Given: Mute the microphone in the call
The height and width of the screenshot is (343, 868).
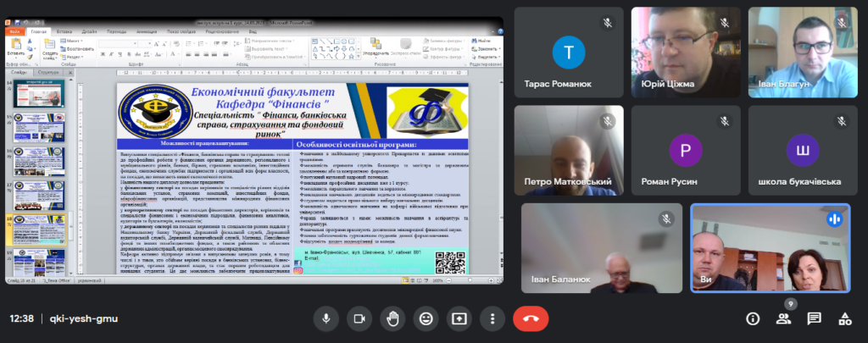Looking at the screenshot, I should pos(325,318).
